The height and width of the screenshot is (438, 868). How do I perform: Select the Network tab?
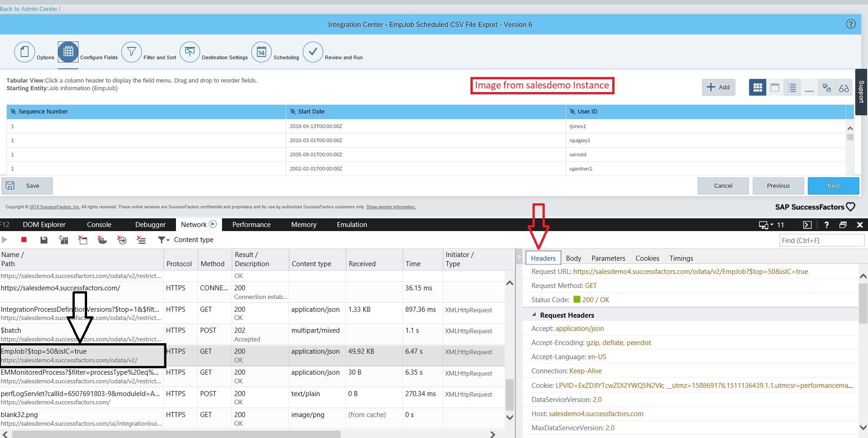198,225
